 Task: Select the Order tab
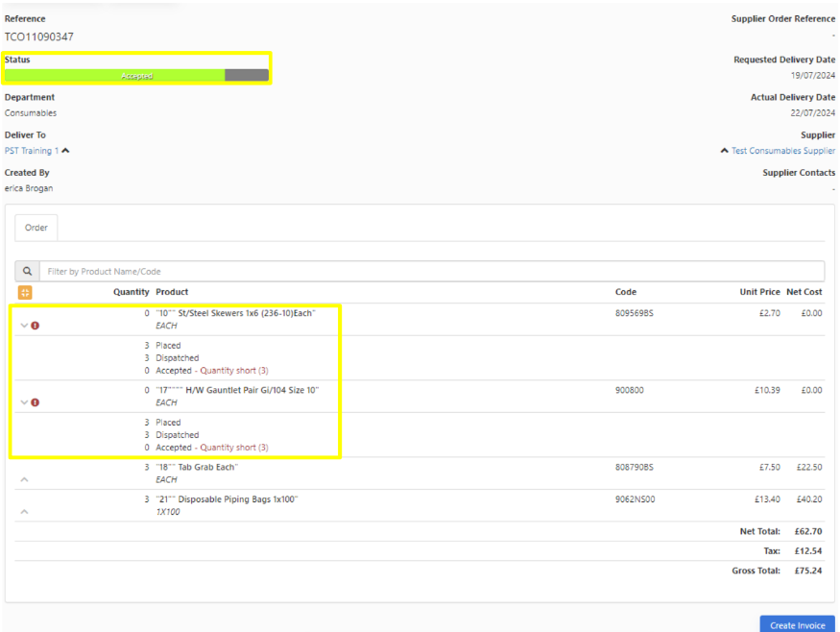point(36,228)
